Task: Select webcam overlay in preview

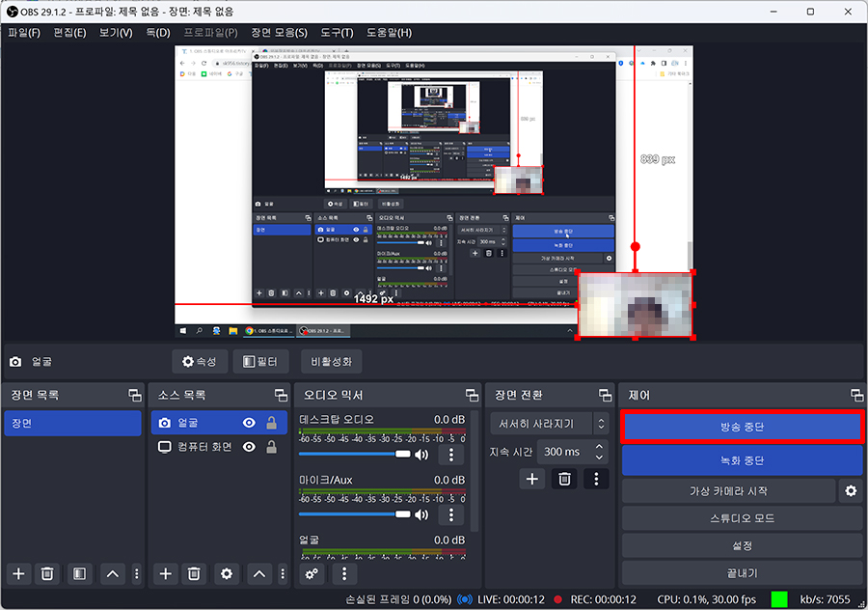Action: pyautogui.click(x=636, y=305)
